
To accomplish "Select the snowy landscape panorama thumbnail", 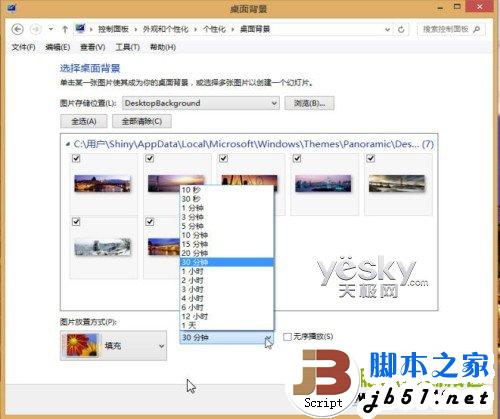I will [x=102, y=247].
